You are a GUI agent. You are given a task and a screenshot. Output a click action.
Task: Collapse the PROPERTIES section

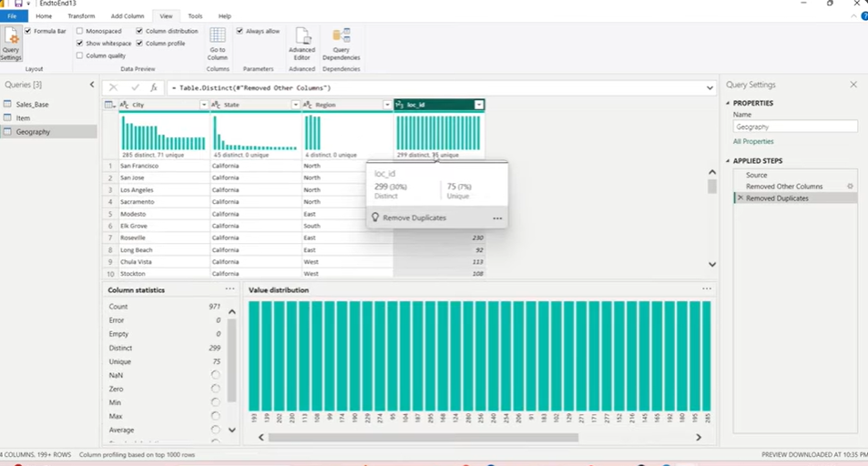[x=728, y=103]
